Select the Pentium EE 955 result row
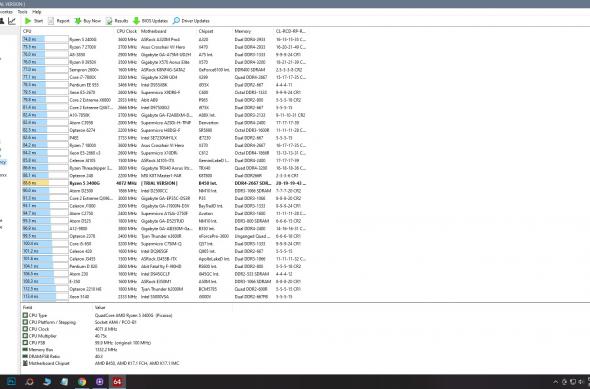 tap(164, 85)
